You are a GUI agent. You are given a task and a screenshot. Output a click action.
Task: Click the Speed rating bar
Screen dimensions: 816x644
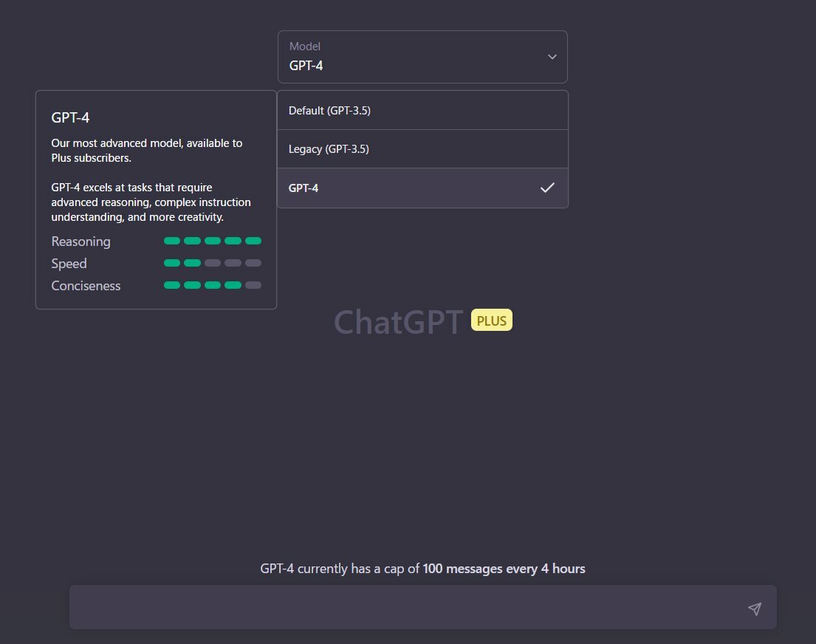point(213,263)
